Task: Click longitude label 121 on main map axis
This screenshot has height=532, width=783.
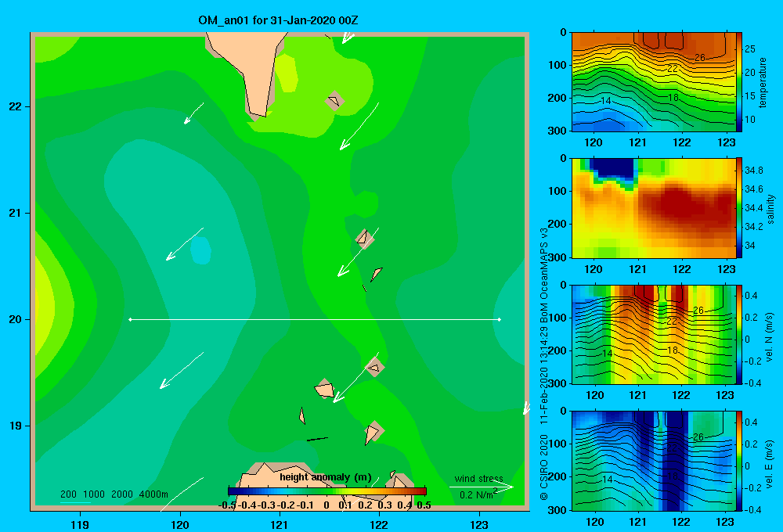Action: coord(280,524)
